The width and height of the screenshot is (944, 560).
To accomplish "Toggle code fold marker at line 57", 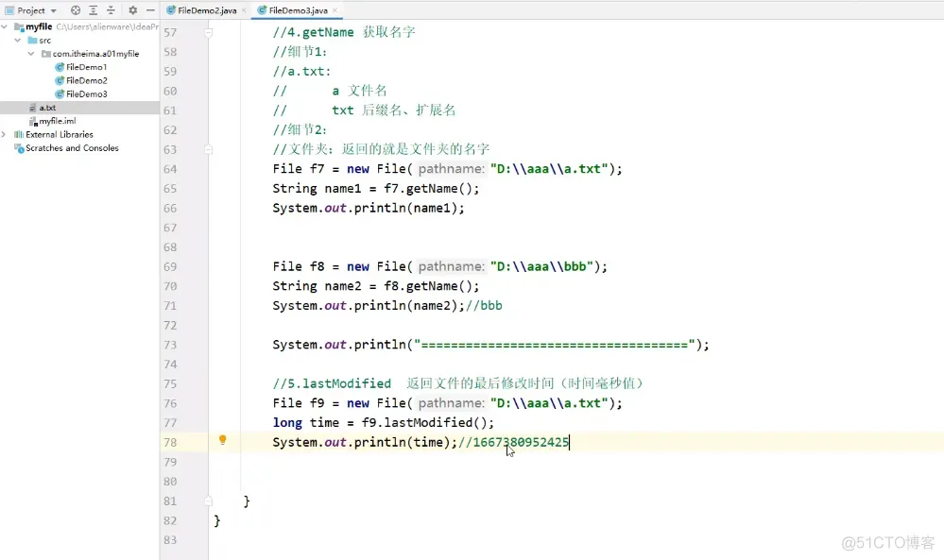I will [x=208, y=32].
